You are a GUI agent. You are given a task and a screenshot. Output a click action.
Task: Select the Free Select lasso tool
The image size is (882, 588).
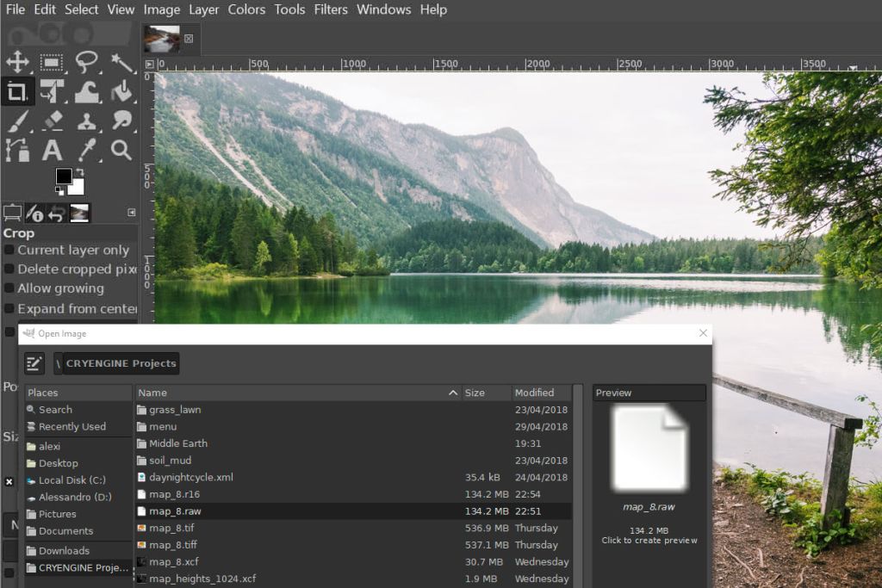pyautogui.click(x=86, y=62)
